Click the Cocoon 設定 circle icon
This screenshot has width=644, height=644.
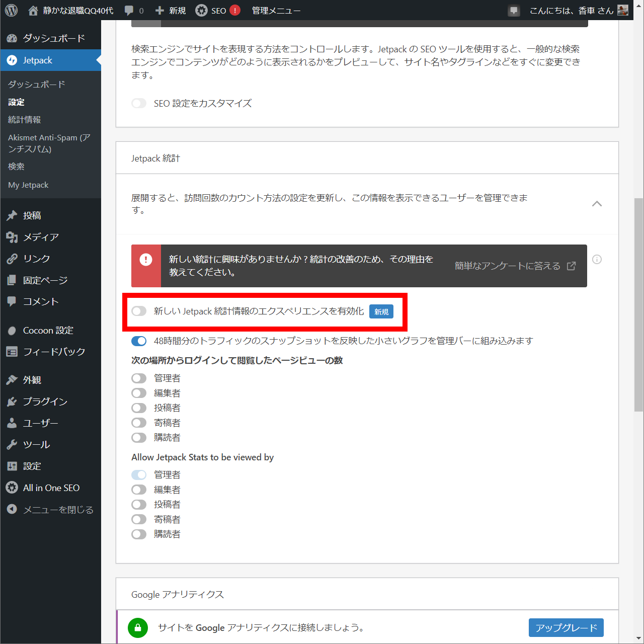pyautogui.click(x=12, y=331)
